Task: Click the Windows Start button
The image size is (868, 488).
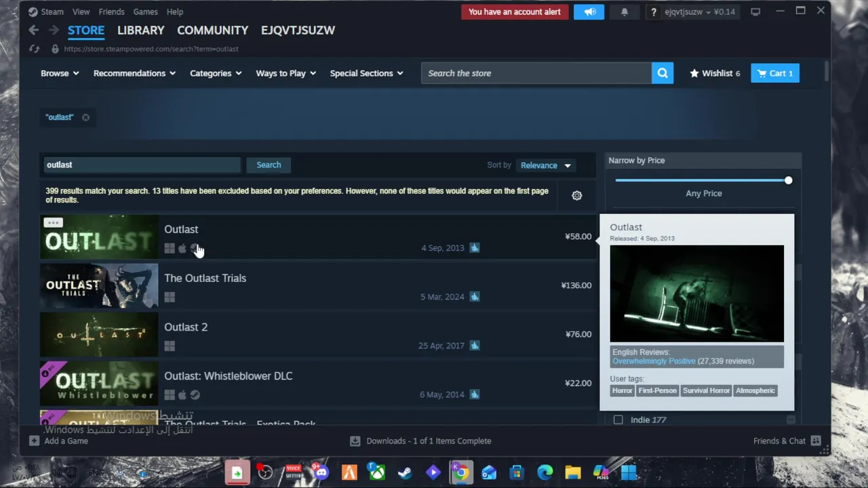Action: coord(629,472)
